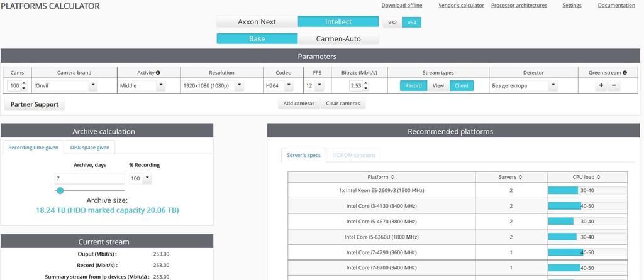Image resolution: width=644 pixels, height=280 pixels.
Task: Switch to Disk space given tab
Action: click(89, 147)
